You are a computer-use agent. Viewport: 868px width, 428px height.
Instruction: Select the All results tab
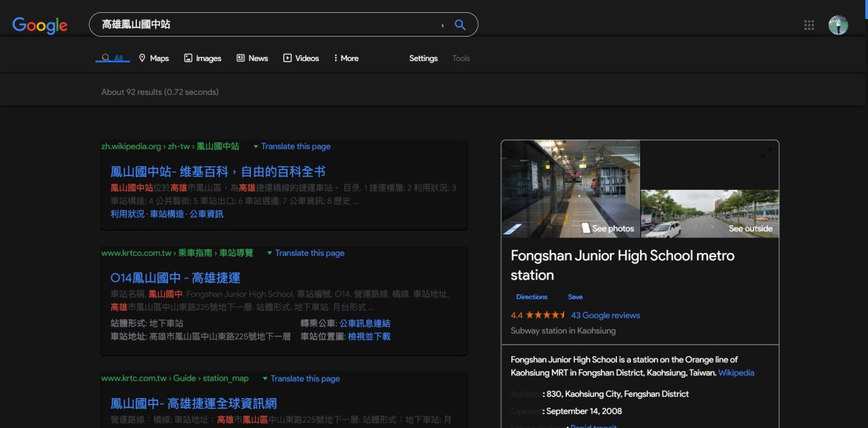tap(113, 58)
